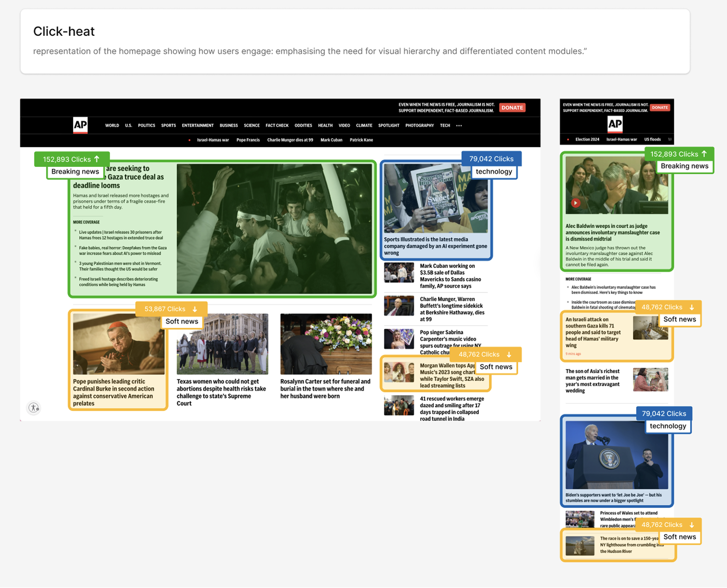Open trending topic Mark Cuban
The width and height of the screenshot is (727, 588).
[332, 140]
